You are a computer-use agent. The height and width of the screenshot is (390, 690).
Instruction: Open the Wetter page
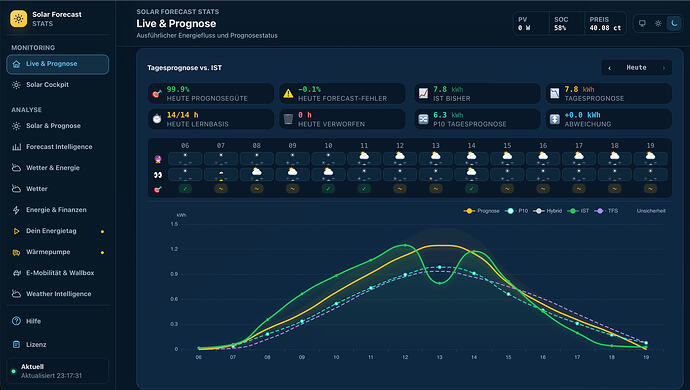[x=58, y=189]
